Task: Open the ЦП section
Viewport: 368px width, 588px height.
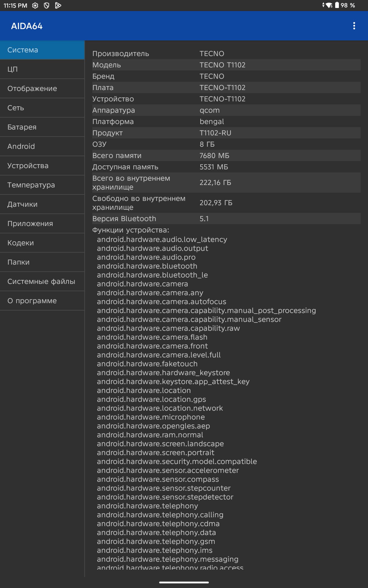Action: pyautogui.click(x=42, y=69)
